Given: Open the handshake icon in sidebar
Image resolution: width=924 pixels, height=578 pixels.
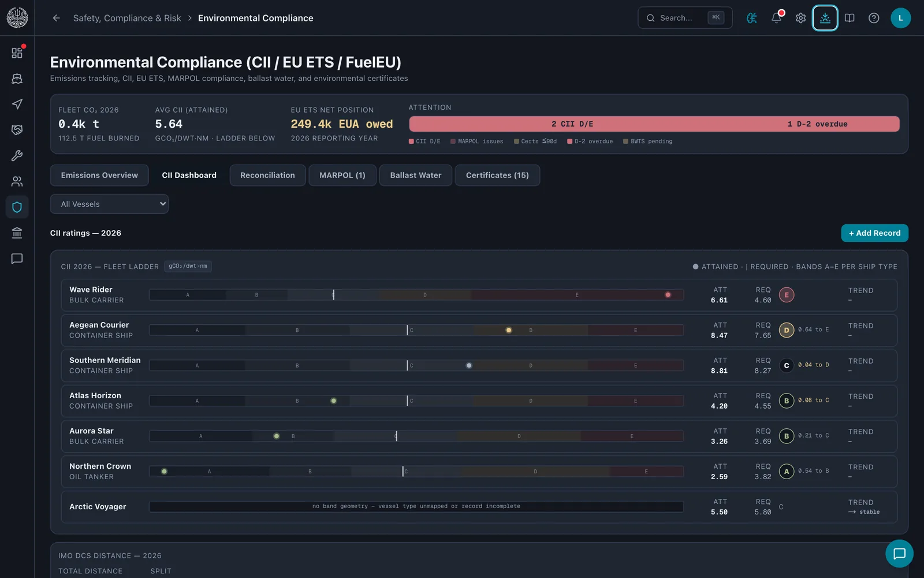Looking at the screenshot, I should (x=17, y=130).
